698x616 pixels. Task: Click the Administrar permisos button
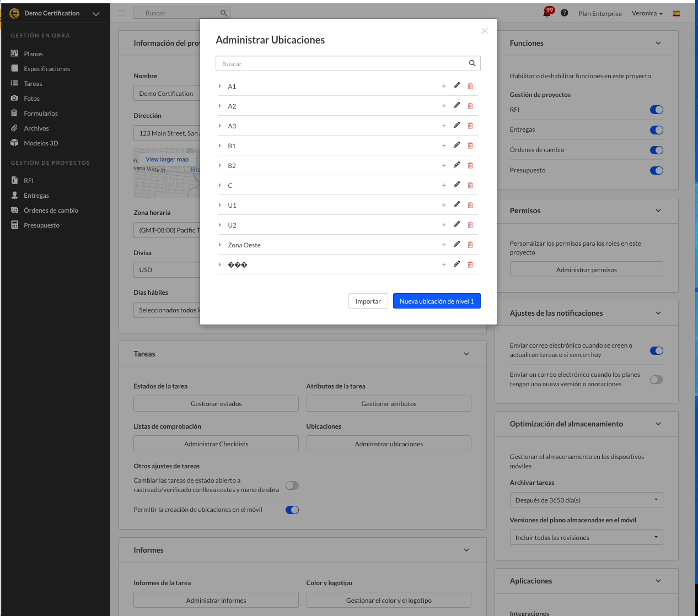586,269
